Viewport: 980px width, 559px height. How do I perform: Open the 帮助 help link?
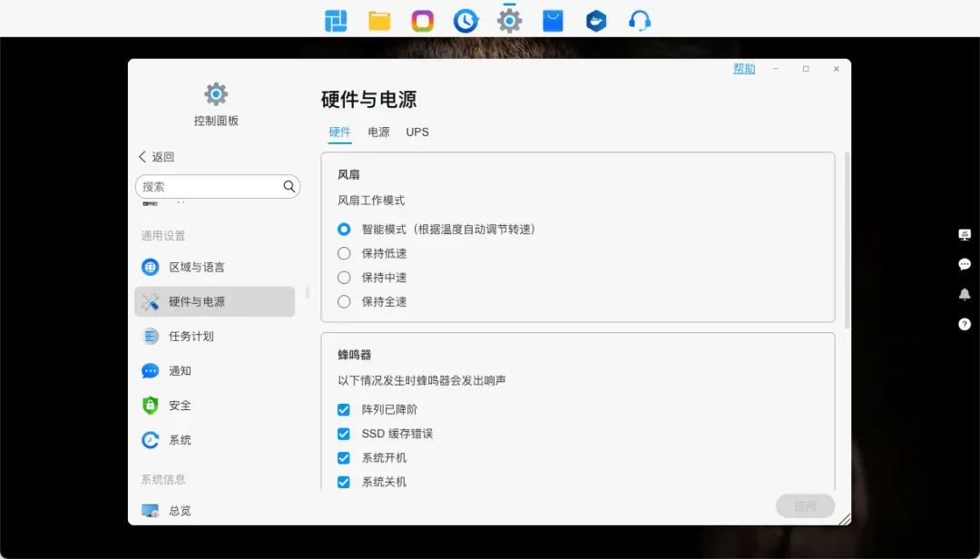point(744,69)
